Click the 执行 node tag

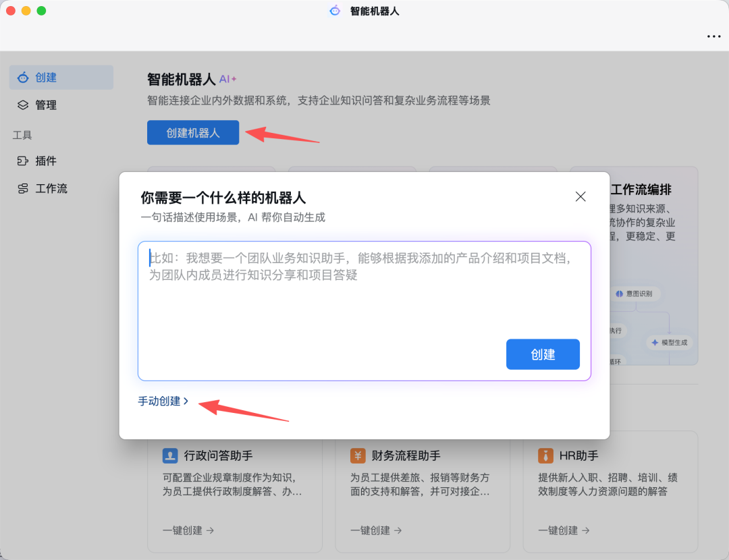point(615,331)
